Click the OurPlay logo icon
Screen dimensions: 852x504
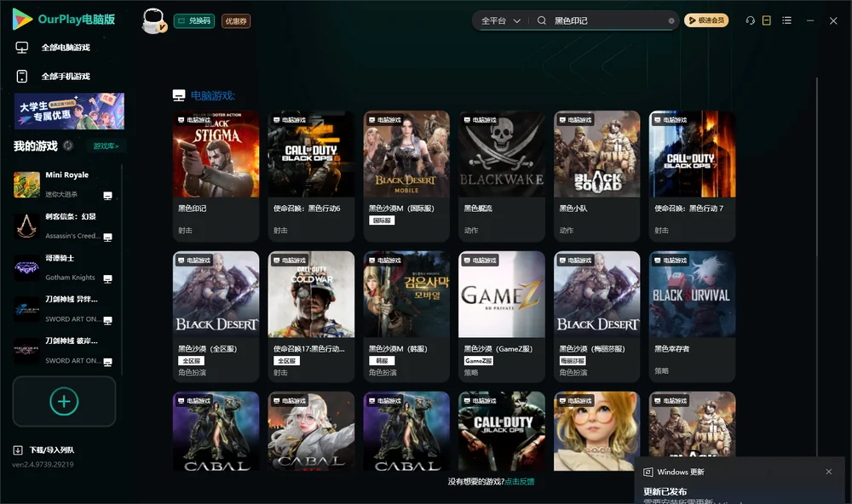pos(22,20)
